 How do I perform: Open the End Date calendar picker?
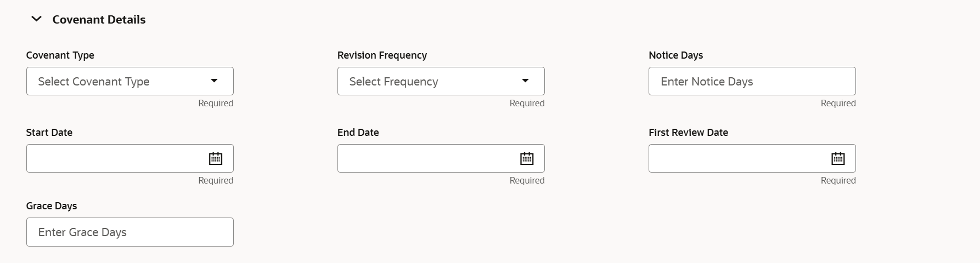(527, 159)
